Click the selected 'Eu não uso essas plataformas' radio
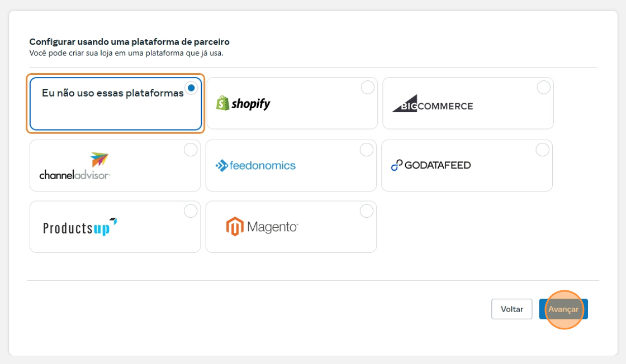The width and height of the screenshot is (626, 364). pos(192,88)
